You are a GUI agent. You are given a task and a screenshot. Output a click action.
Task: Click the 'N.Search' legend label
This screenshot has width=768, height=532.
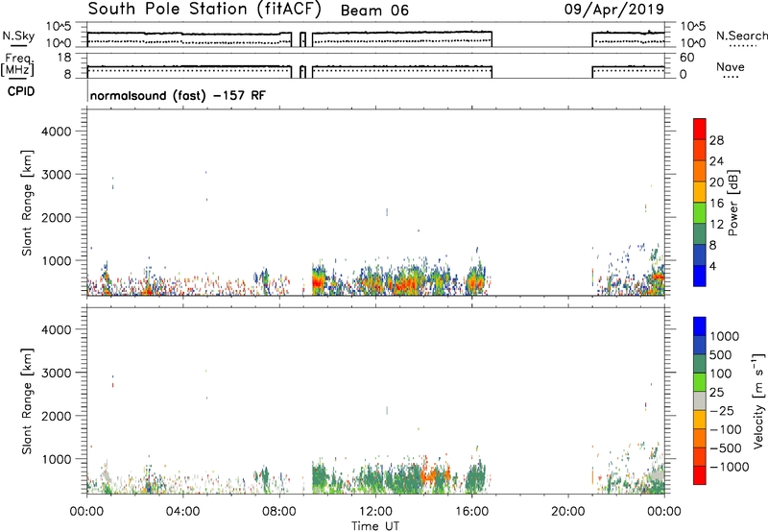click(x=742, y=36)
